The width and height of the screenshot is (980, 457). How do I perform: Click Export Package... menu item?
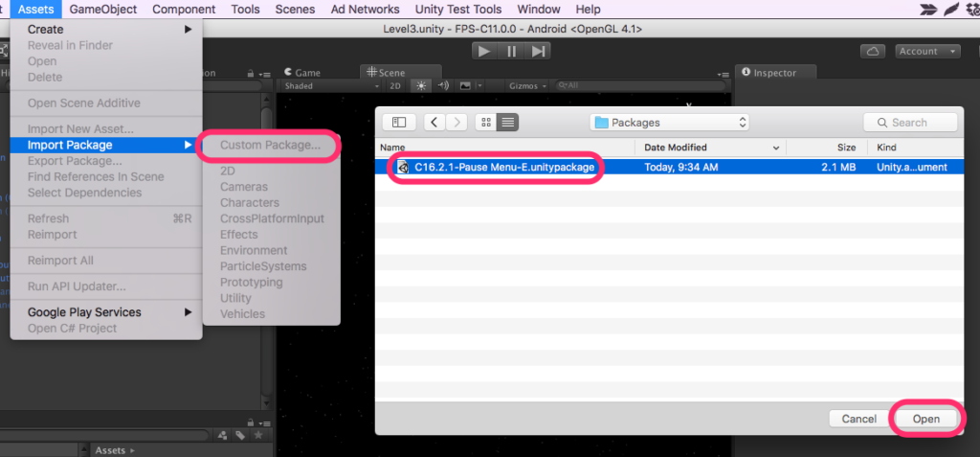(106, 161)
